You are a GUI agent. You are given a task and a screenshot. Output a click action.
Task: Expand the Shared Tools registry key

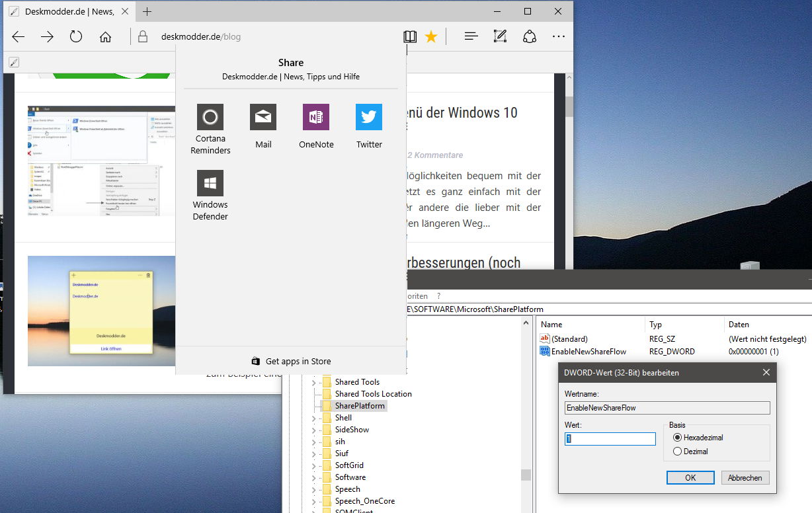(313, 382)
